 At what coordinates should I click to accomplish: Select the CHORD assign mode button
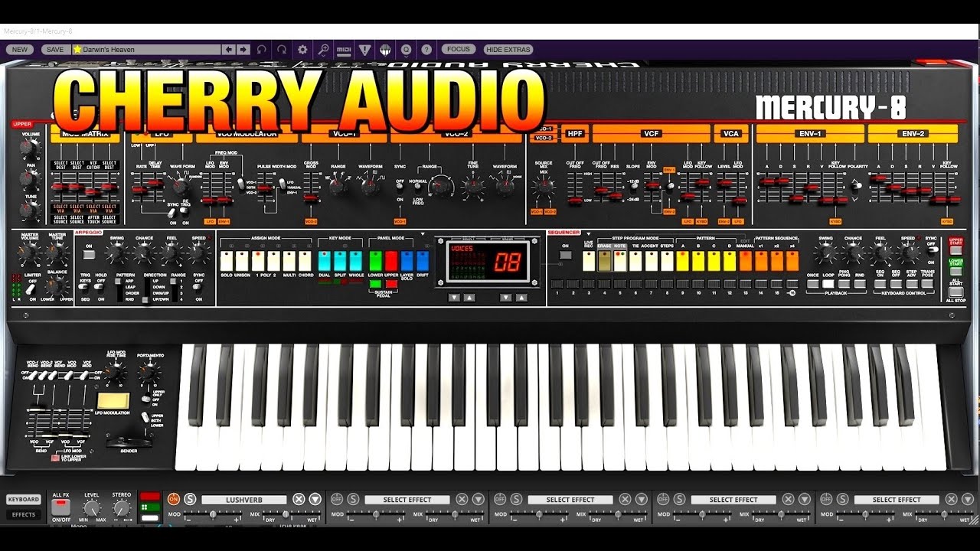click(305, 260)
